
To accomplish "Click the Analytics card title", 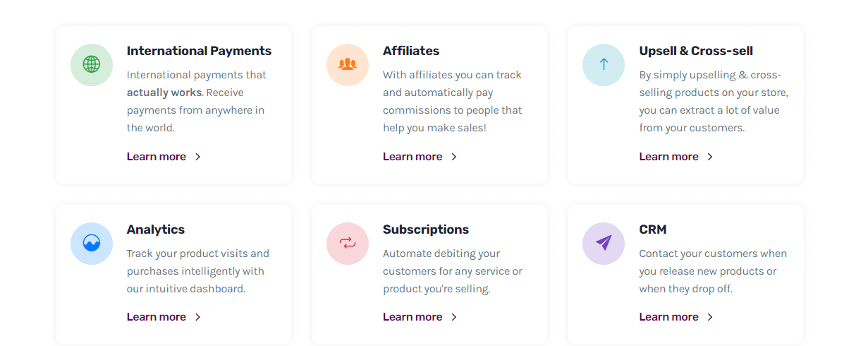I will coord(156,229).
